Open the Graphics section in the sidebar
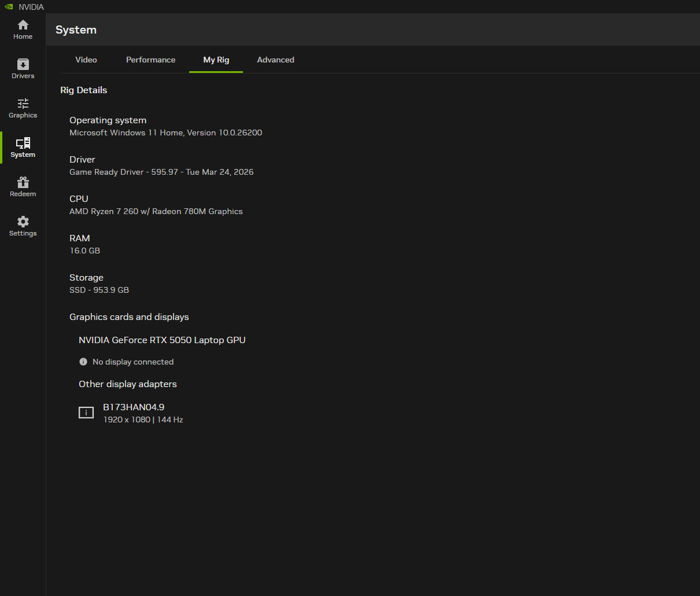700x596 pixels. coord(23,108)
